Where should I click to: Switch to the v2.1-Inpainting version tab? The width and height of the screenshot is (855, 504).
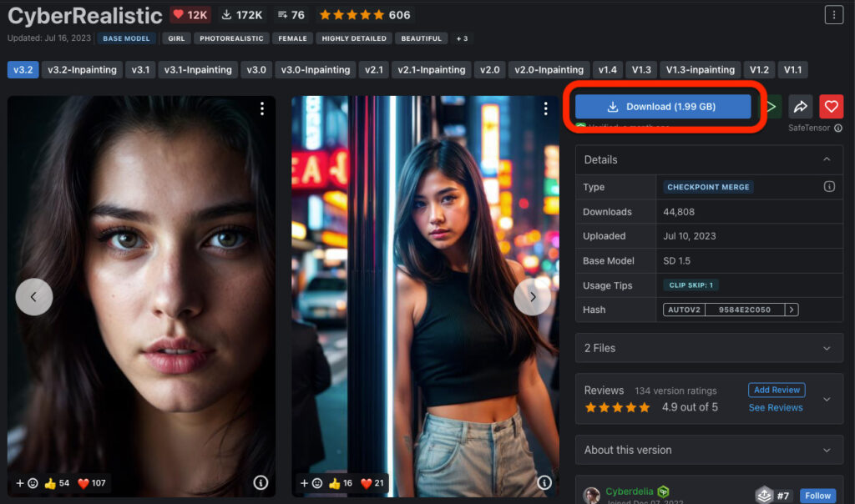point(432,70)
